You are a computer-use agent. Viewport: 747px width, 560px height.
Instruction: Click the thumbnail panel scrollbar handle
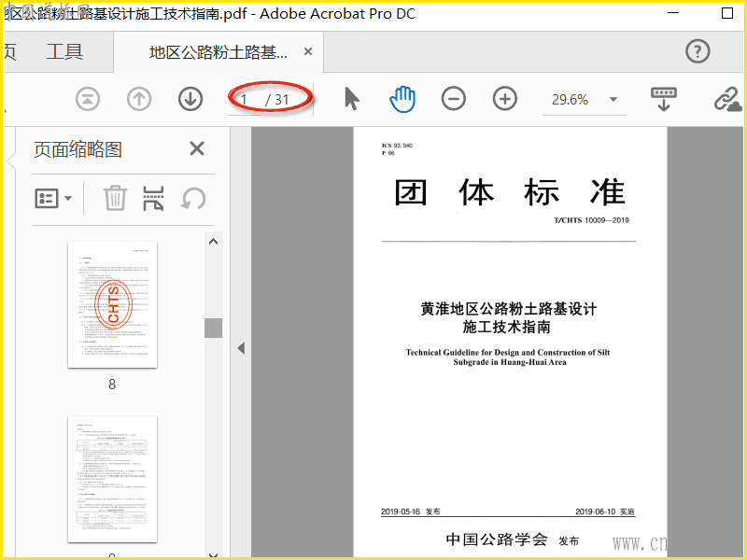214,328
